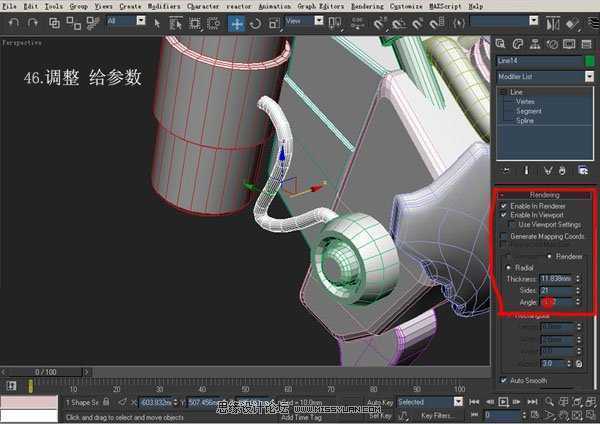Viewport: 600px width, 424px height.
Task: Select Segment sub-object level in the stack
Action: click(x=528, y=111)
